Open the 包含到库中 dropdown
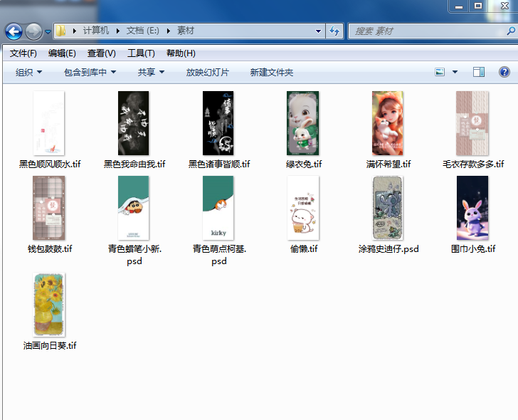518x420 pixels. [x=90, y=72]
